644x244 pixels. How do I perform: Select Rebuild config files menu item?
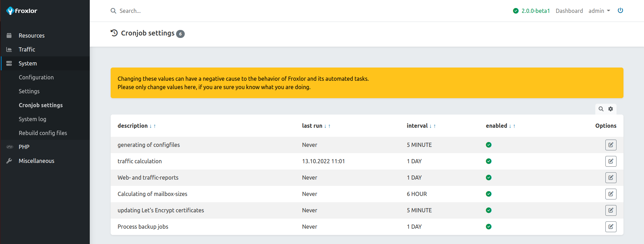coord(43,133)
